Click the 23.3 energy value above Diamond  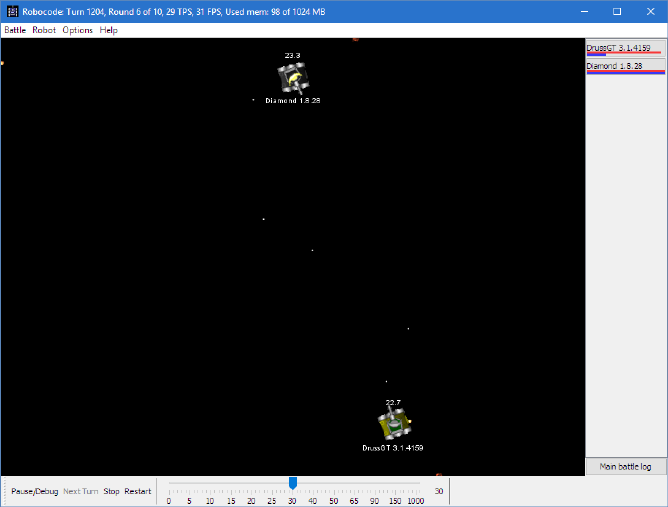click(292, 55)
